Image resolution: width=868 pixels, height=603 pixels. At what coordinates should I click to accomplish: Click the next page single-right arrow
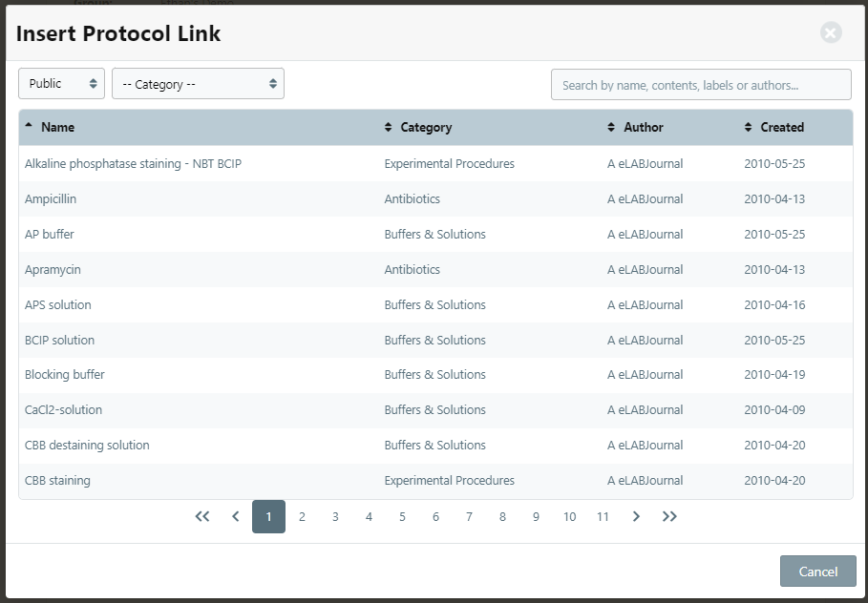(x=636, y=516)
